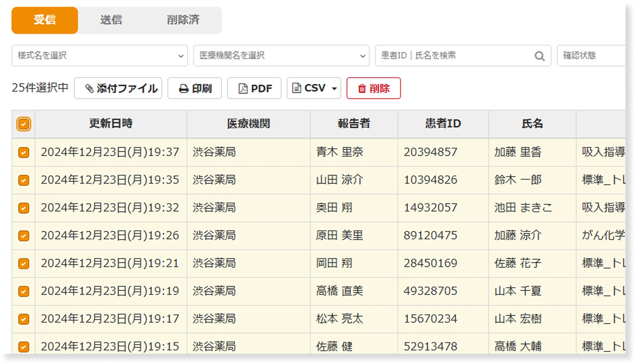Switch to the 送信 tab
The image size is (636, 364).
tap(111, 20)
